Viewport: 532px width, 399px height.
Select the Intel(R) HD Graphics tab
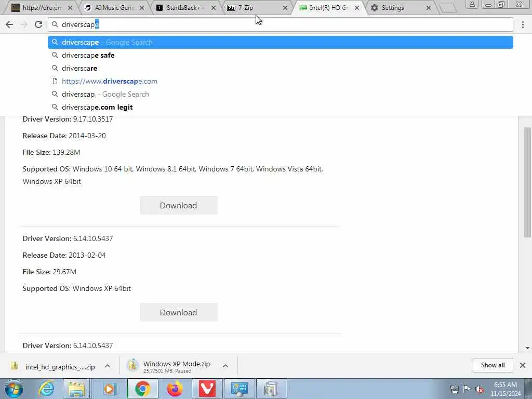coord(327,7)
